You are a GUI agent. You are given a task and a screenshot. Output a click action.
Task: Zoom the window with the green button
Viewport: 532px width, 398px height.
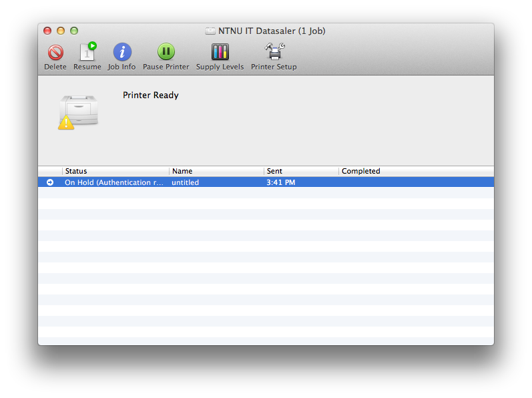tap(74, 31)
